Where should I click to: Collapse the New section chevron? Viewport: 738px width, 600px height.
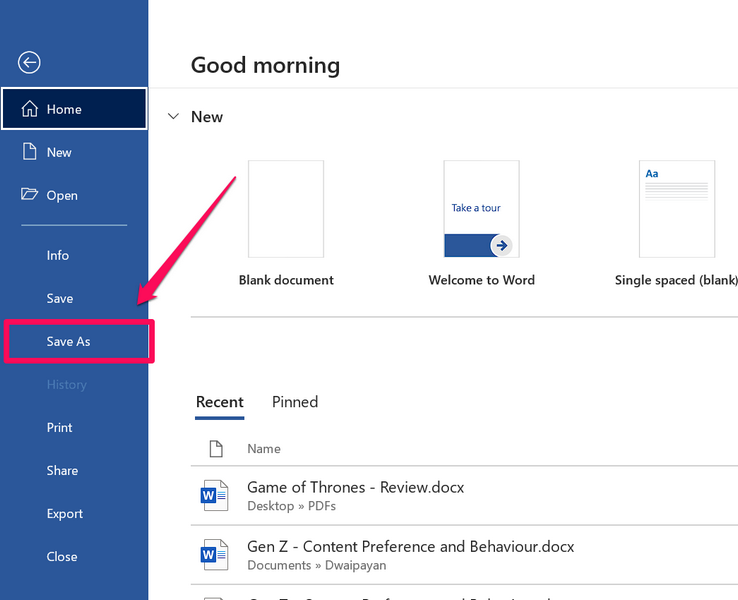173,117
